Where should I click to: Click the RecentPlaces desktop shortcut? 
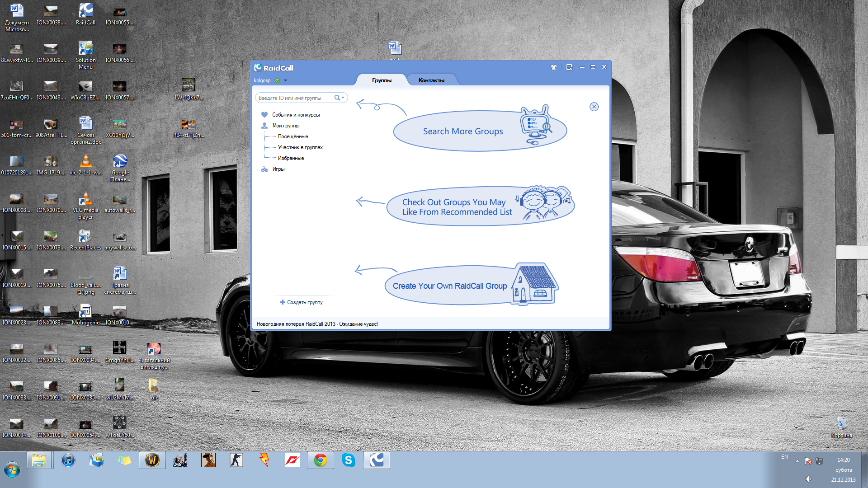[85, 240]
